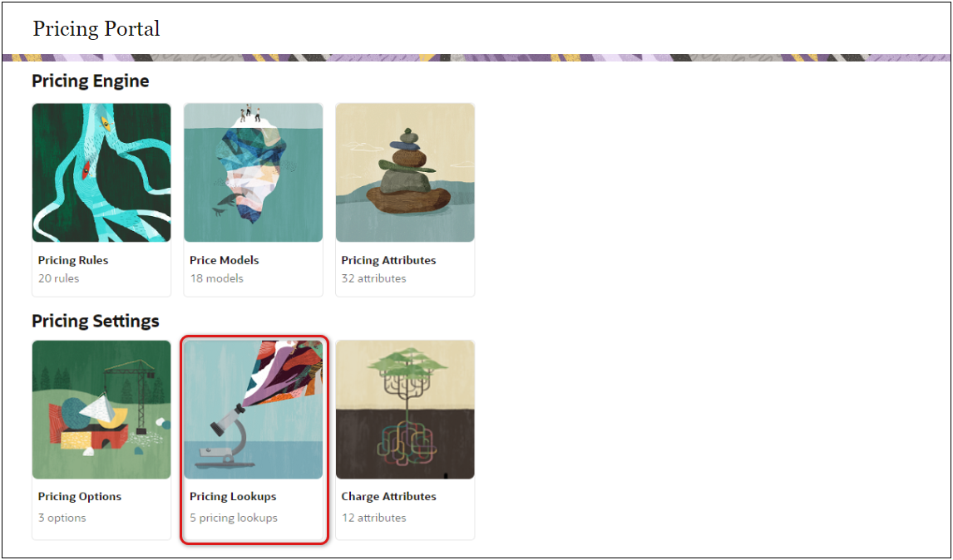Open the Pricing Attributes stacked stones image

pos(405,173)
